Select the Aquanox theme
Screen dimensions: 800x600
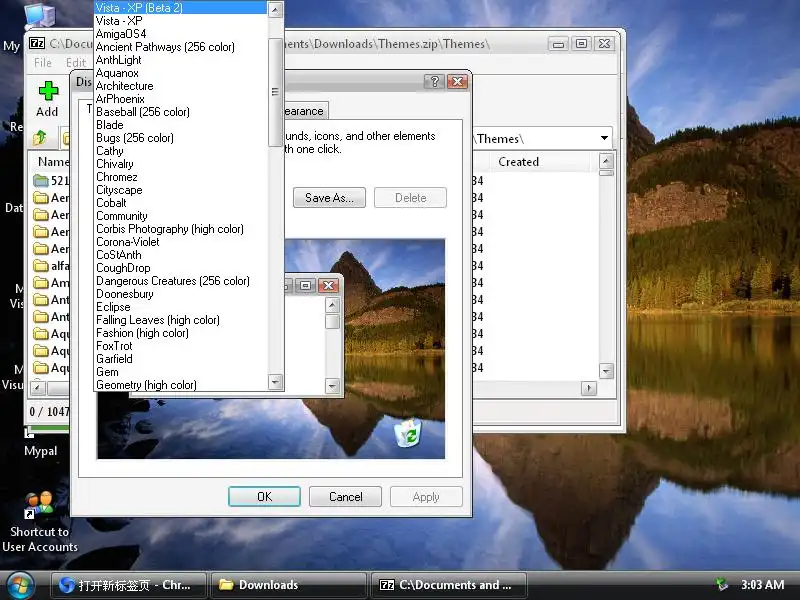pos(181,73)
